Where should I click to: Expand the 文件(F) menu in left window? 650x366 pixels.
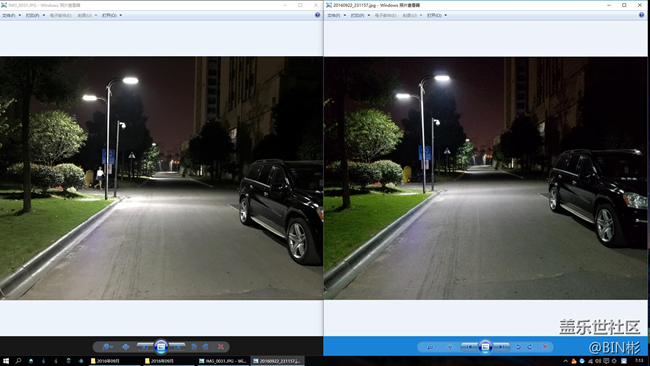click(x=11, y=15)
